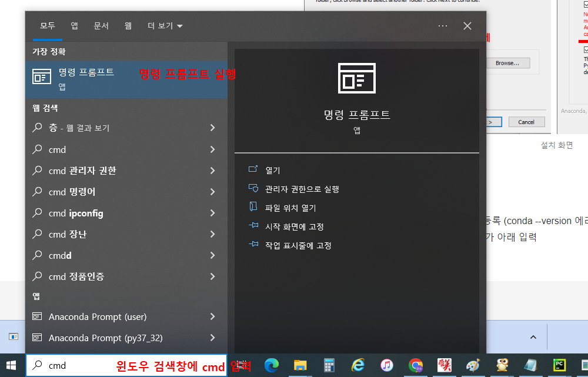Click the search magnifier in the taskbar box
Image resolution: width=588 pixels, height=377 pixels.
[37, 365]
